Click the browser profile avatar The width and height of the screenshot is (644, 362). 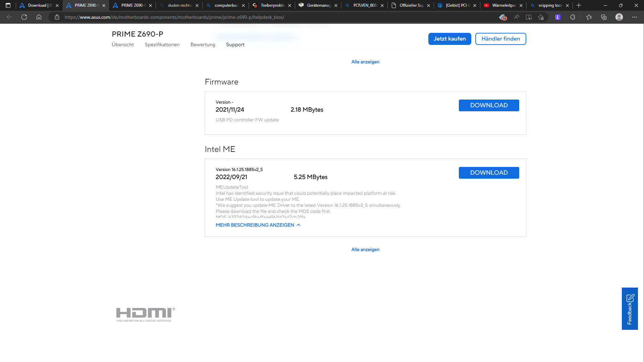pos(619,17)
